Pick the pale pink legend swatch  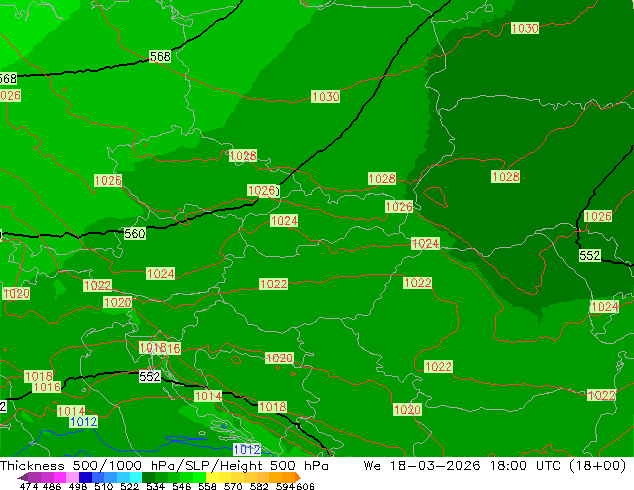[72, 477]
